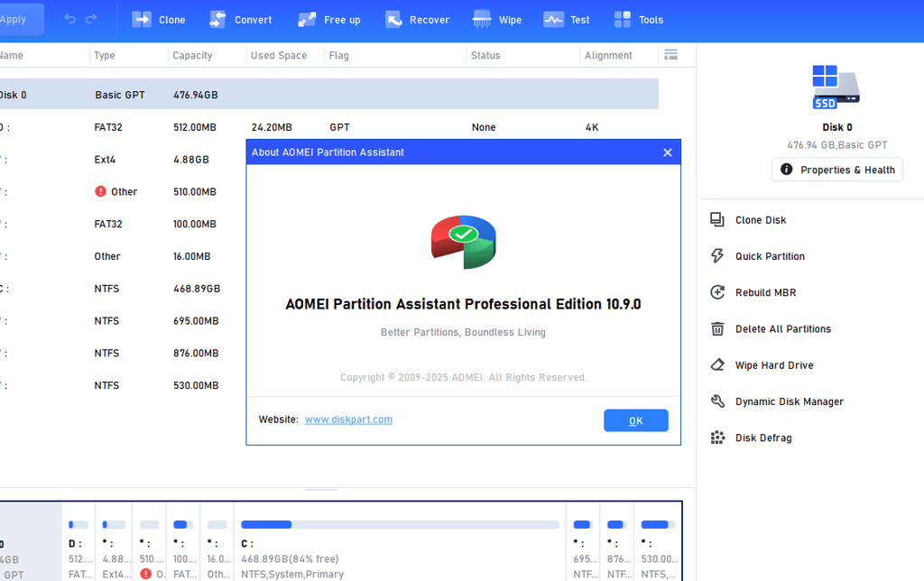The height and width of the screenshot is (581, 924).
Task: Select the 16.0 Other block in disk map
Action: click(217, 542)
